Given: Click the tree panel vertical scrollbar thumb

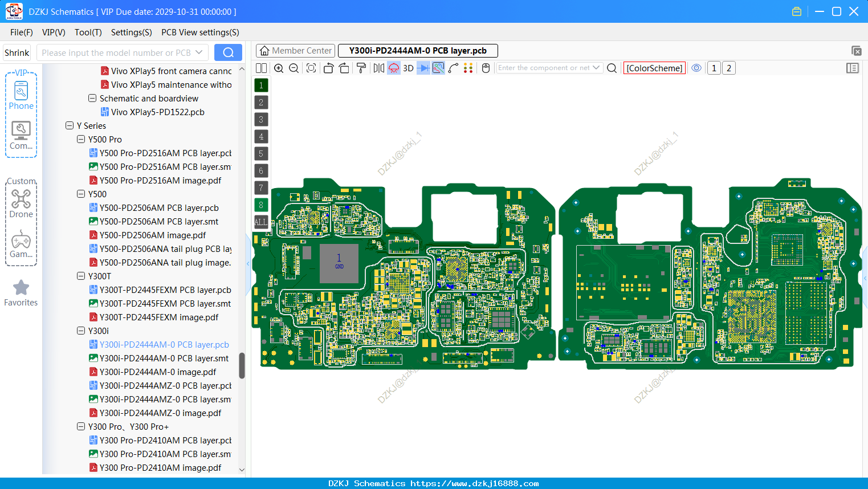Looking at the screenshot, I should coord(242,365).
